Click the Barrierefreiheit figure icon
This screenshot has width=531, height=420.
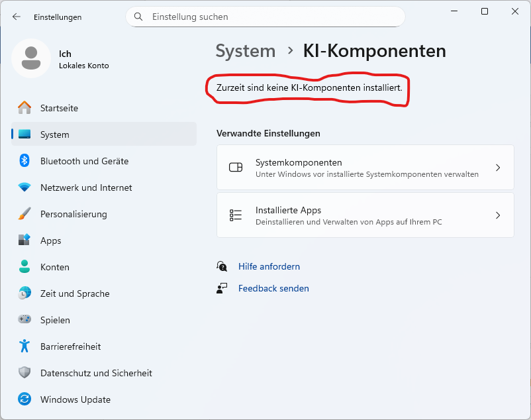24,346
